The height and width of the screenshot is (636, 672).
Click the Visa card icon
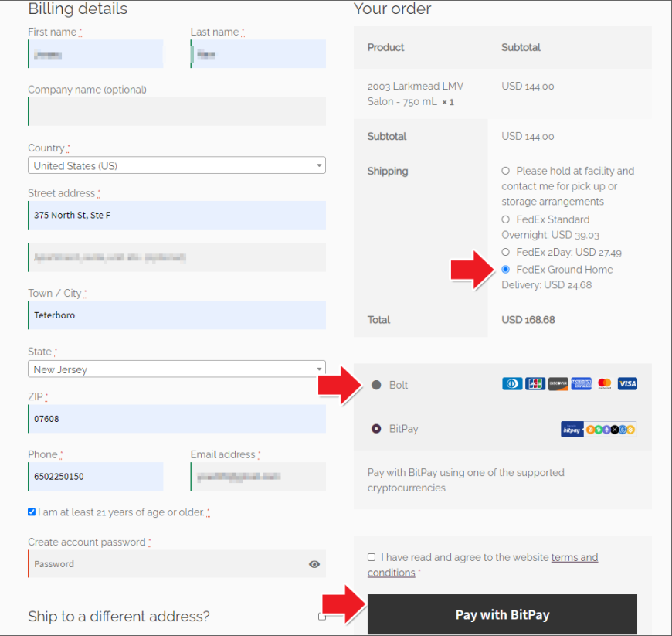(x=627, y=383)
